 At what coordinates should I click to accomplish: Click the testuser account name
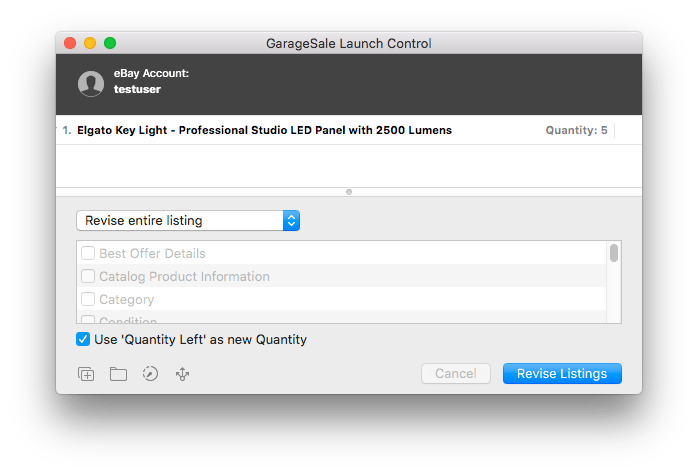tap(137, 89)
